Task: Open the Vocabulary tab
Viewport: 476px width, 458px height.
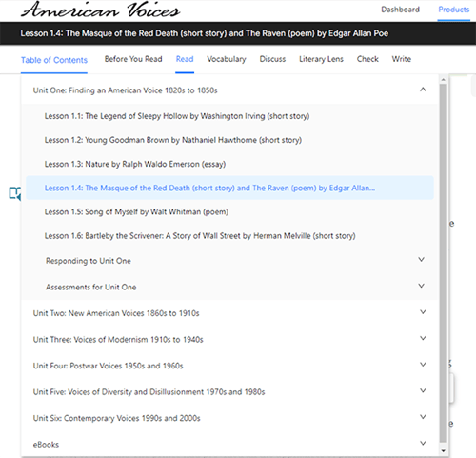Action: [x=227, y=59]
